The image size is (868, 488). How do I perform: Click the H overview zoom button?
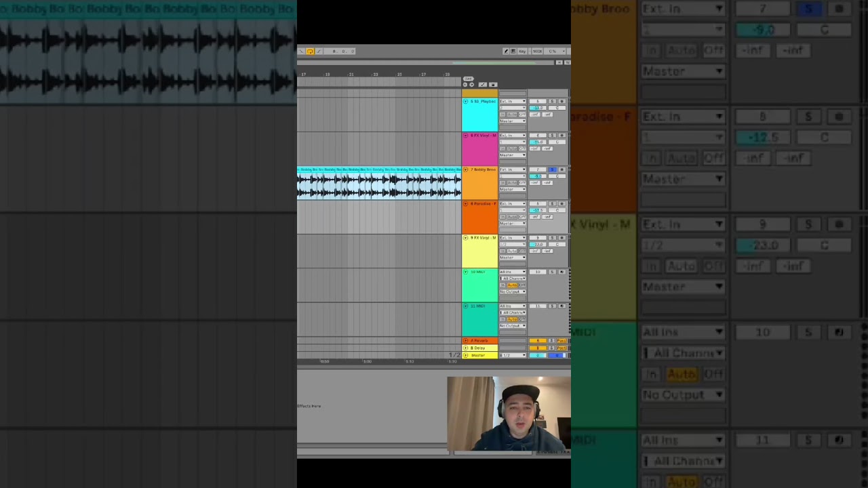559,62
